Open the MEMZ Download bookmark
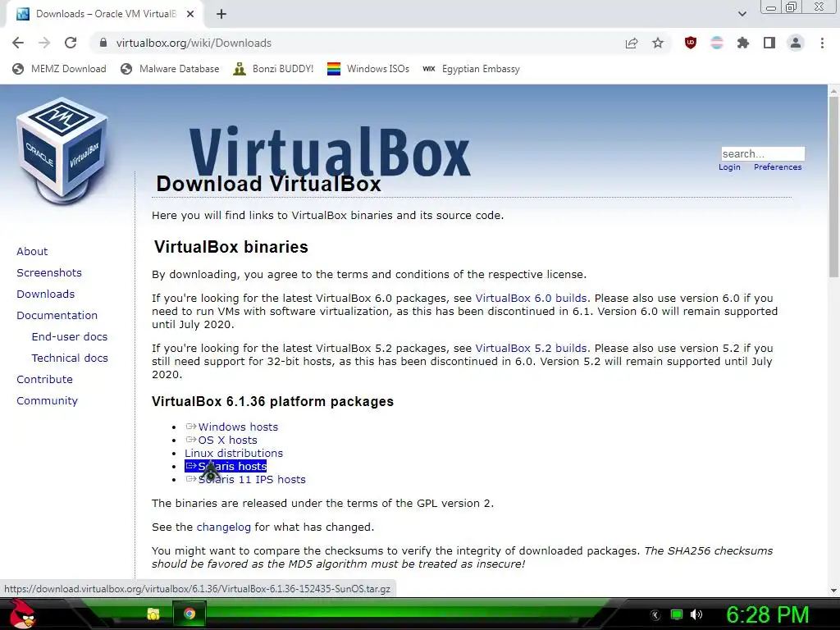The width and height of the screenshot is (840, 630). click(x=59, y=69)
